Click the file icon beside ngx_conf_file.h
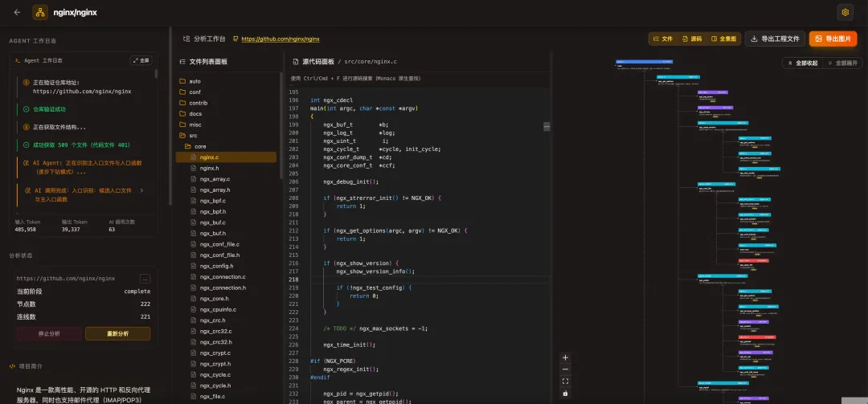 tap(193, 255)
